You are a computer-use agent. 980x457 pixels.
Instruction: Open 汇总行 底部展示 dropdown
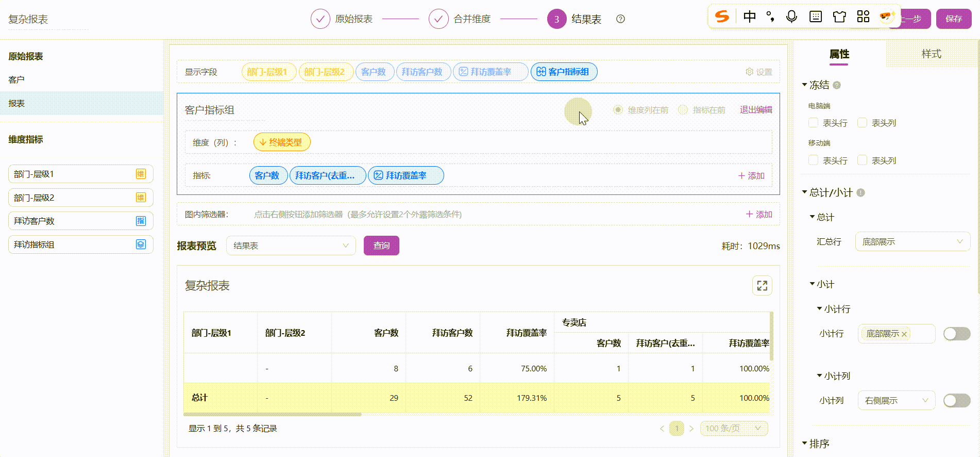click(913, 241)
